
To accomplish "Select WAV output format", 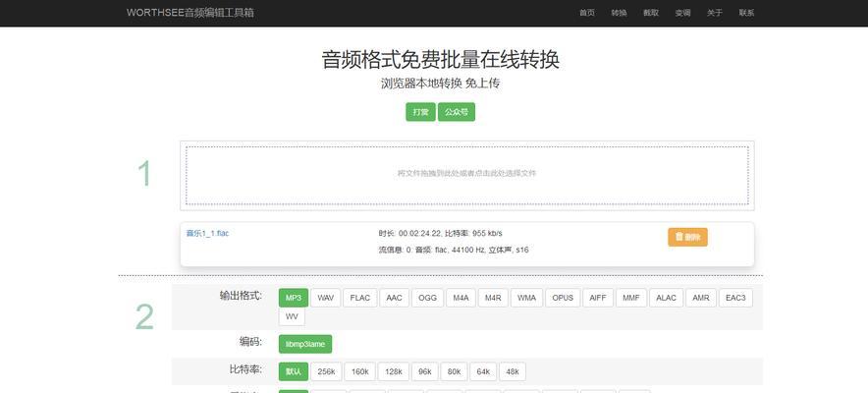I will click(326, 298).
